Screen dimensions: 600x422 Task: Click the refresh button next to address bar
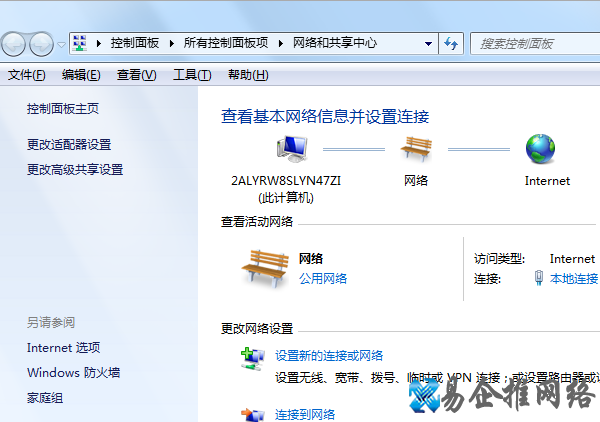click(x=451, y=44)
